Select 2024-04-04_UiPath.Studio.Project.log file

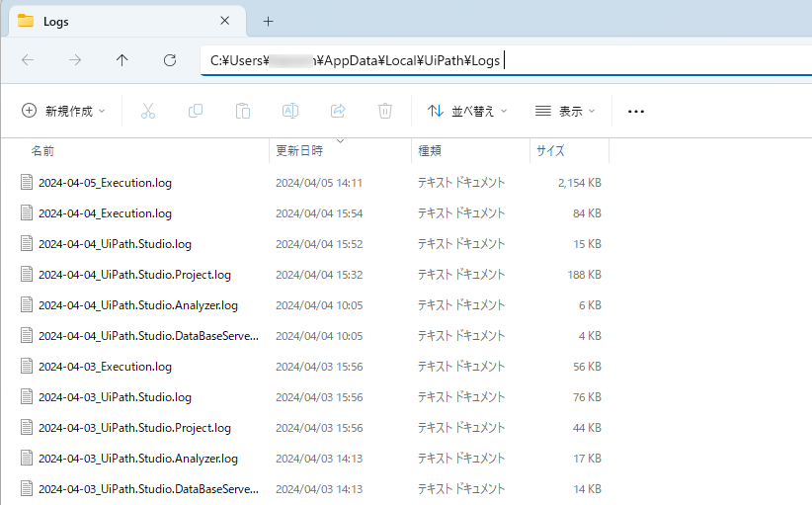tap(134, 275)
